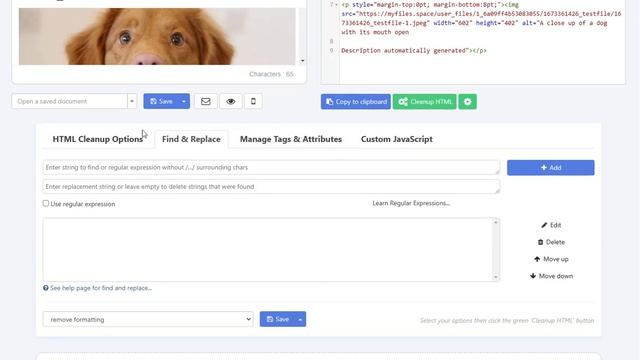Switch to HTML Cleanup Options tab
Viewport: 640px width, 360px height.
tap(98, 139)
